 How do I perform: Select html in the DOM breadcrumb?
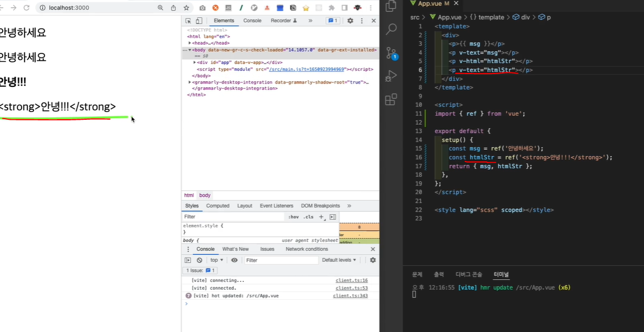pyautogui.click(x=189, y=195)
